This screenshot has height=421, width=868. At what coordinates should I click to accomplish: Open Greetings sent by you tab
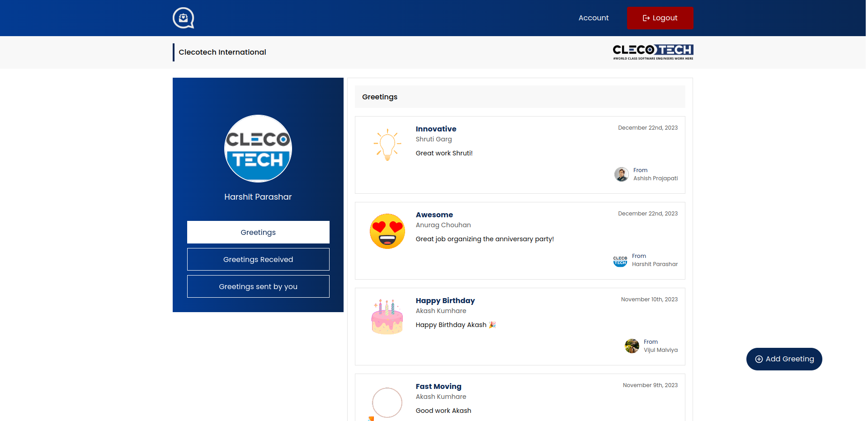coord(258,286)
